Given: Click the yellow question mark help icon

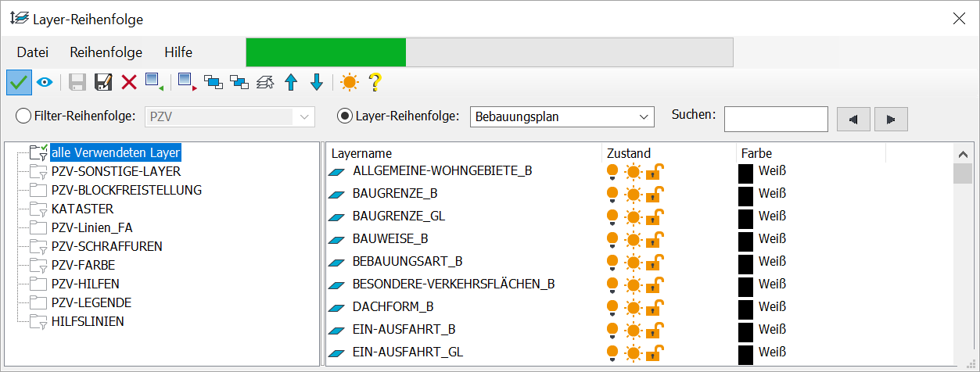Looking at the screenshot, I should pos(375,81).
